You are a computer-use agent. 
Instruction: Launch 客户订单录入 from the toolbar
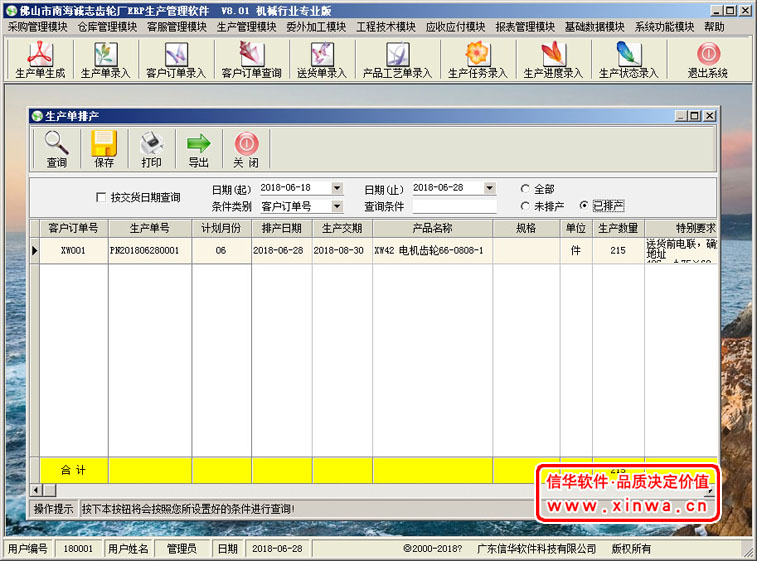176,60
